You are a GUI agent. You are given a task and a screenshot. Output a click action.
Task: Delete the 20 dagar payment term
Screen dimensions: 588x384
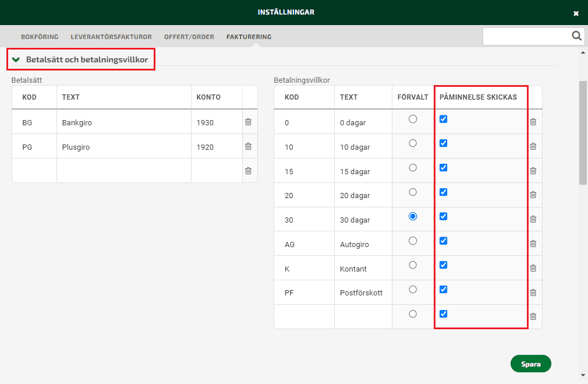533,195
